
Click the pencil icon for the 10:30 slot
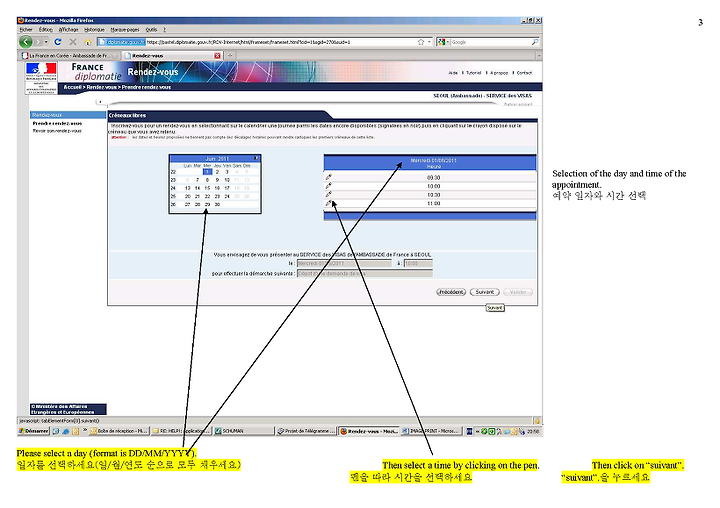(329, 195)
